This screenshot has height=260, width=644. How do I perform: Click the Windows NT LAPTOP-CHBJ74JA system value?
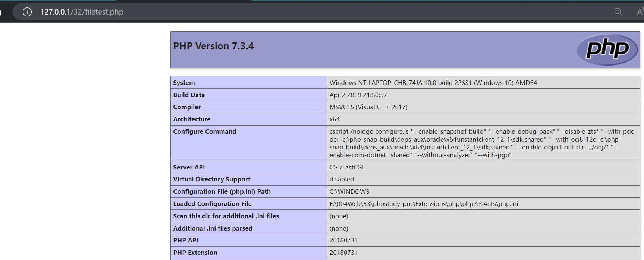(x=433, y=83)
